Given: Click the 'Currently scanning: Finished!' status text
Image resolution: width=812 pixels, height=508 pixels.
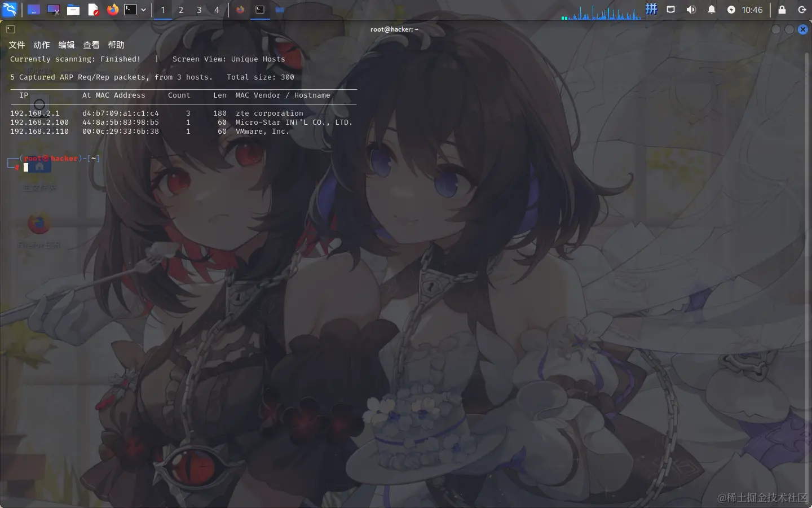Looking at the screenshot, I should (76, 59).
